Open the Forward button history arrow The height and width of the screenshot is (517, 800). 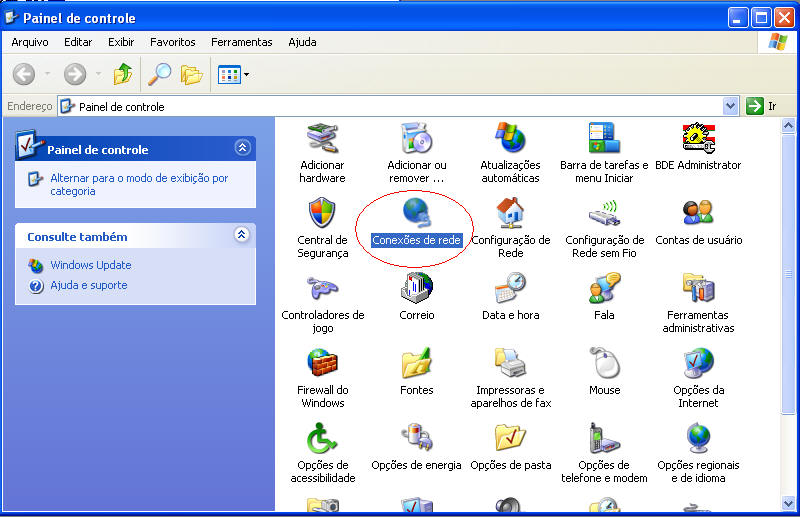(98, 75)
